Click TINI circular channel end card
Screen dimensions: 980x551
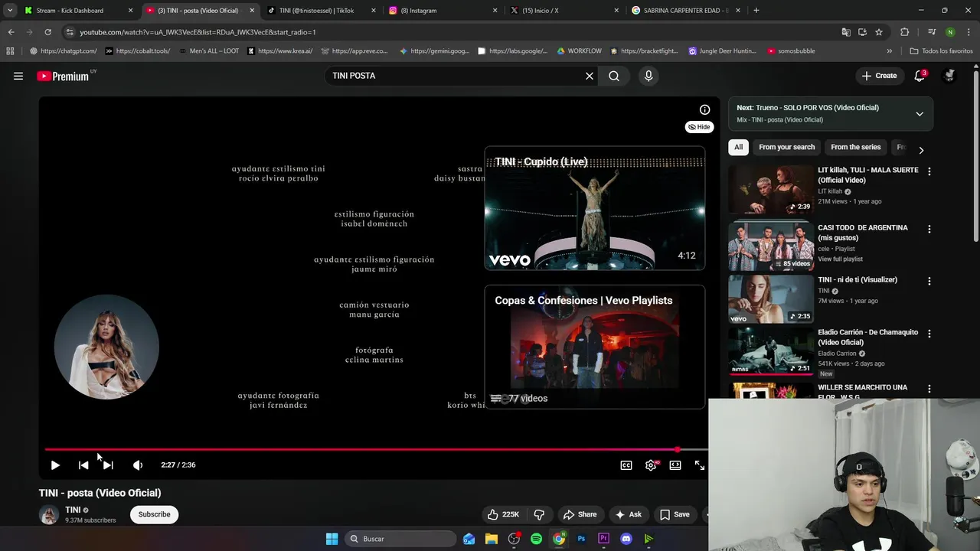[x=106, y=347]
